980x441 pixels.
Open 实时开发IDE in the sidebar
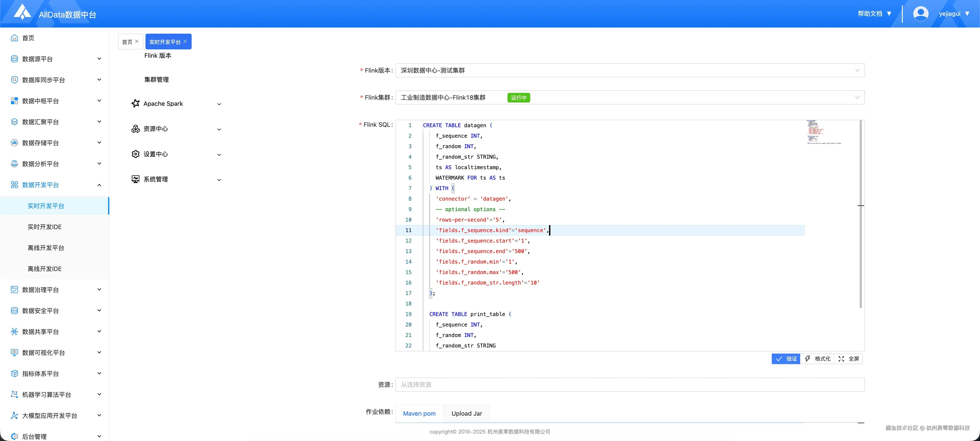tap(44, 227)
